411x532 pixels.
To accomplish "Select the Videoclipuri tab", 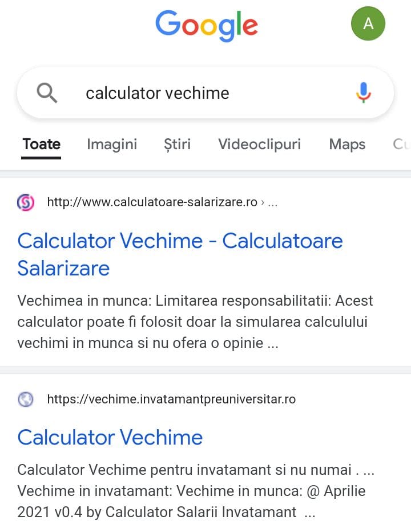I will coord(260,144).
